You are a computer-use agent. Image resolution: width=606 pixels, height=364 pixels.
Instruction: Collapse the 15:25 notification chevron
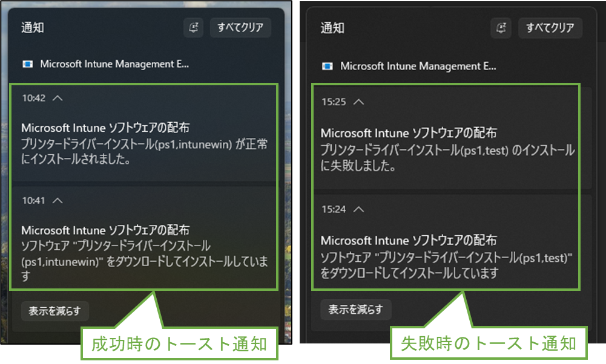pyautogui.click(x=358, y=102)
